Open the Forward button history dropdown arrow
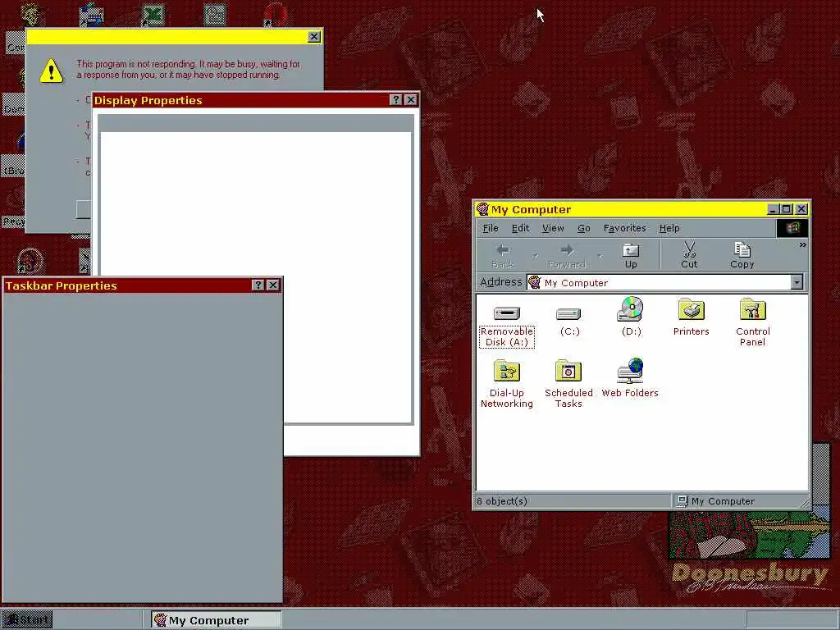 (600, 256)
